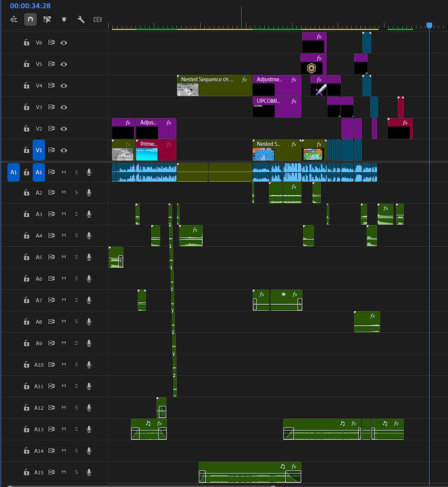Viewport: 448px width, 487px height.
Task: Click the gold hexagon thumbnail clip on V5
Action: coord(314,64)
